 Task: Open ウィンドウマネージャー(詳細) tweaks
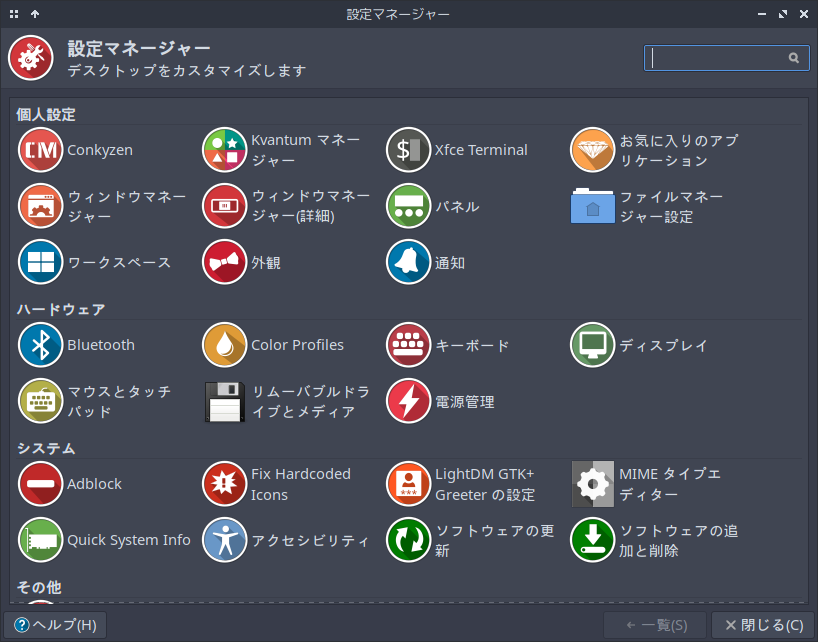coord(286,206)
